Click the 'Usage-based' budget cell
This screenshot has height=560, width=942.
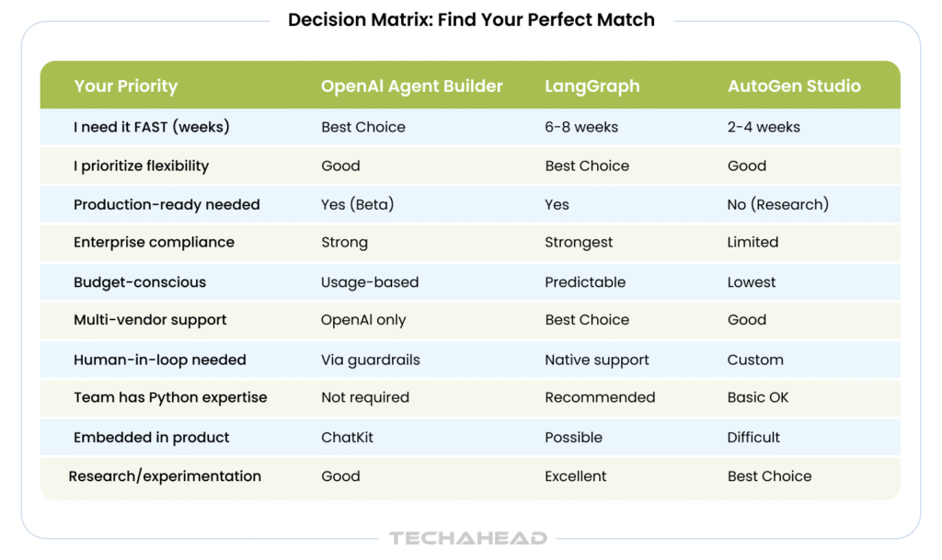(370, 282)
